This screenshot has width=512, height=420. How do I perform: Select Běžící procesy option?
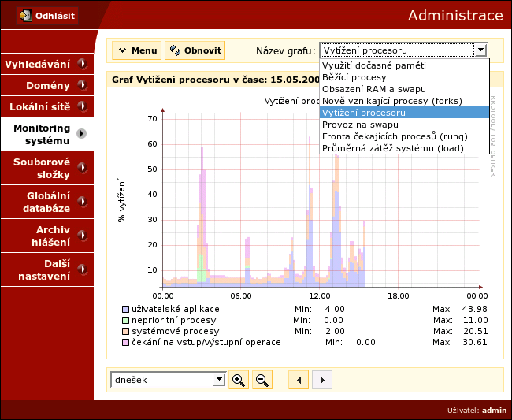pos(404,77)
